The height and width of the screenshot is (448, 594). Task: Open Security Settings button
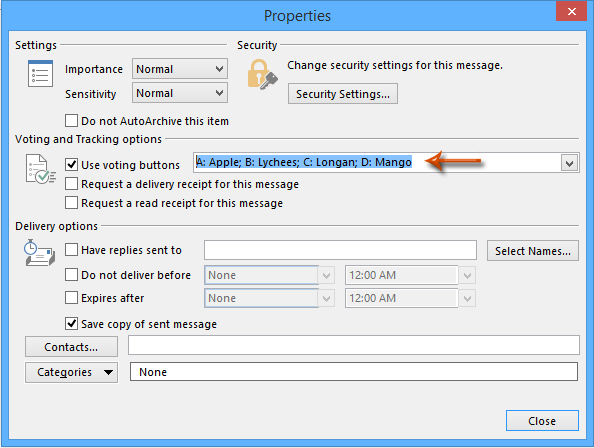[343, 94]
